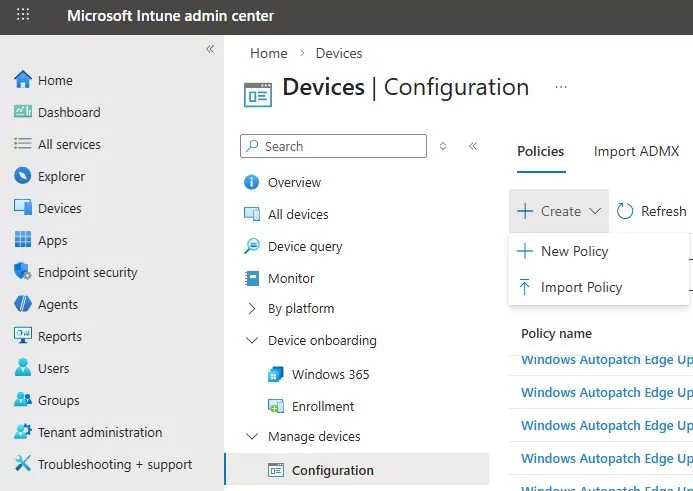This screenshot has width=693, height=491.
Task: Open the fourth Windows Autopatch Edge policy link
Action: [607, 458]
